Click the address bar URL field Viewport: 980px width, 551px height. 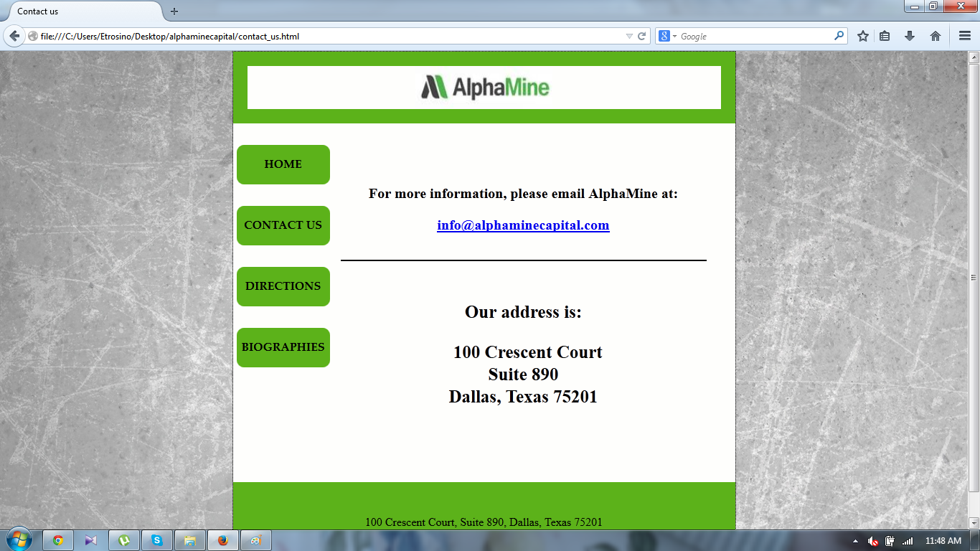click(330, 36)
